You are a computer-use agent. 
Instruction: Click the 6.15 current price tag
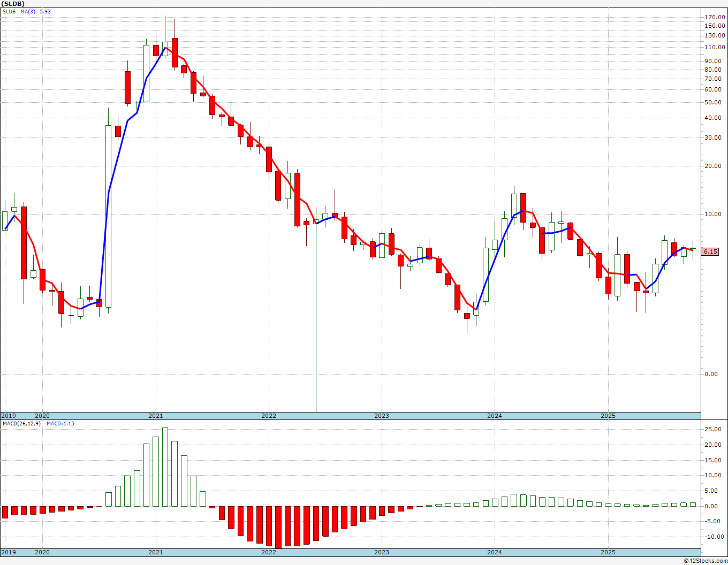pos(710,251)
